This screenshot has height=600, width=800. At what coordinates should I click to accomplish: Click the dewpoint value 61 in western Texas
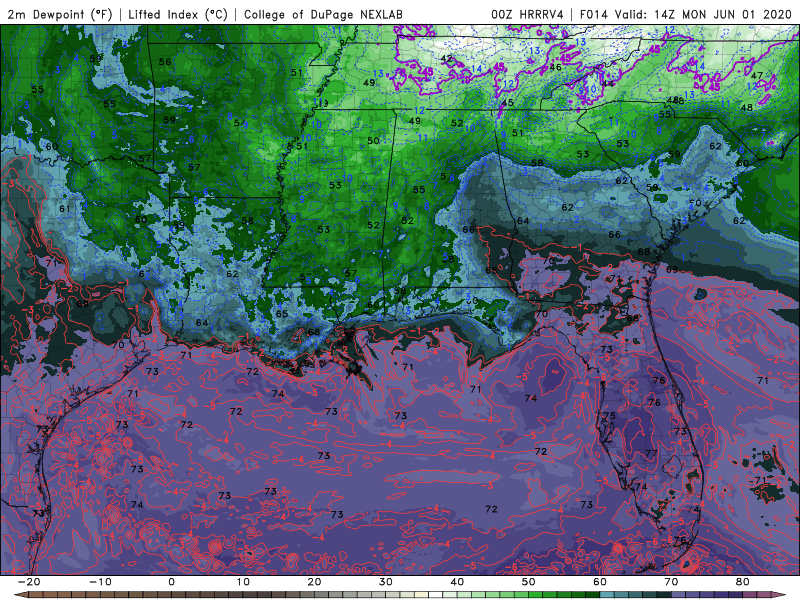click(x=64, y=209)
